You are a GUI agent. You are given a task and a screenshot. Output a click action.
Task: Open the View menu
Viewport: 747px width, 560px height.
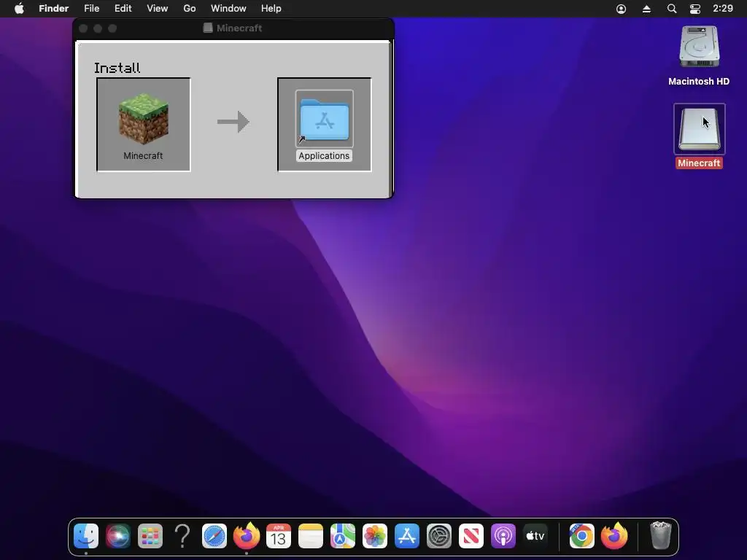158,9
